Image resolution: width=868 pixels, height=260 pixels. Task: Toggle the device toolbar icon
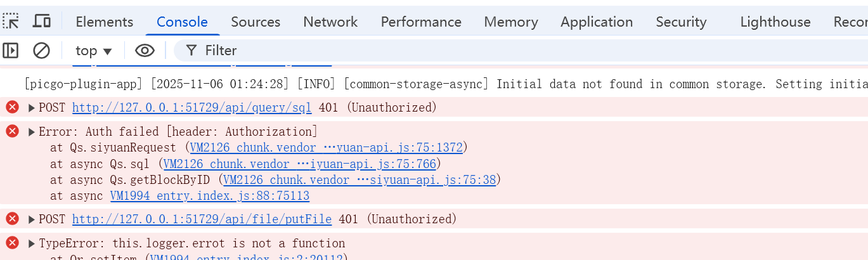[x=42, y=22]
